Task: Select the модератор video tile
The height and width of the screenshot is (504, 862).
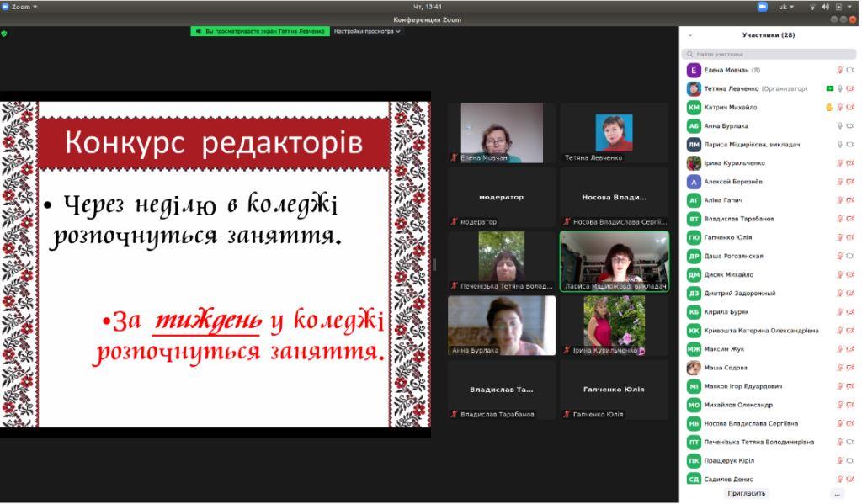Action: tap(502, 198)
